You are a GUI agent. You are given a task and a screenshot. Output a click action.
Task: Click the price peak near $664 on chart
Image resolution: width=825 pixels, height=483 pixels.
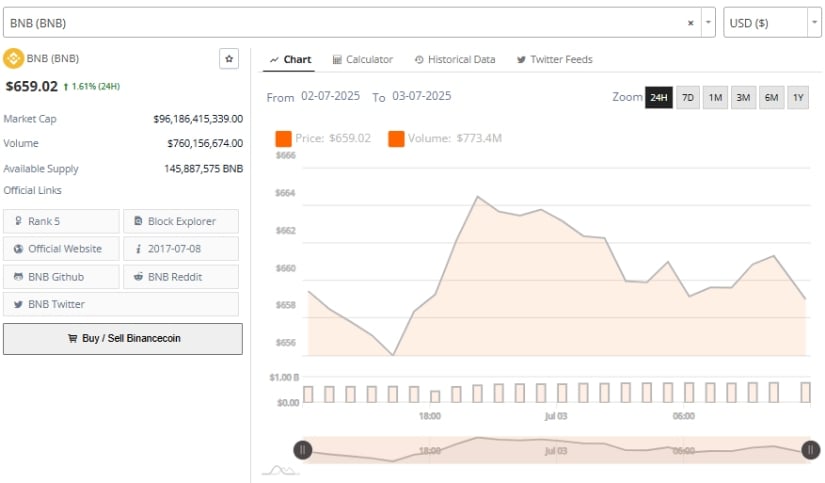(x=478, y=197)
